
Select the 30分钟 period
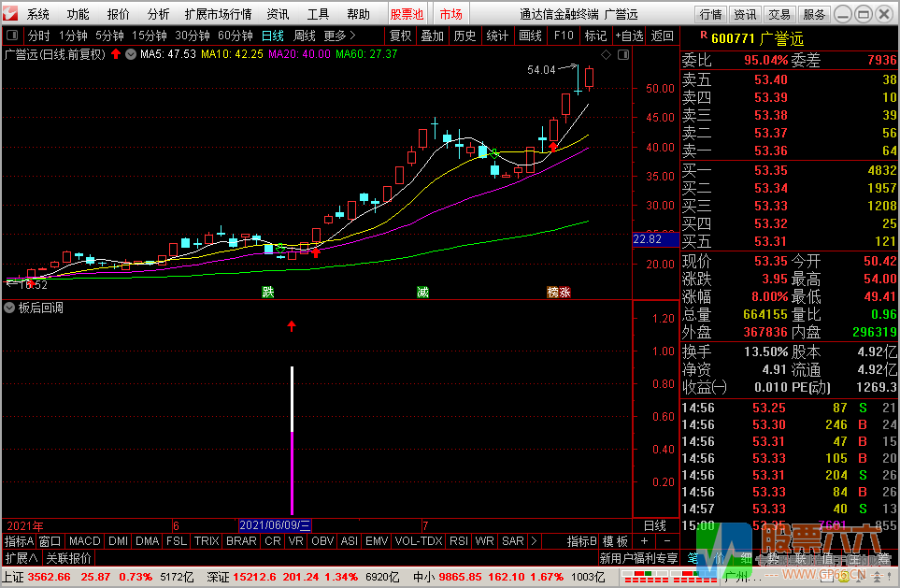tap(193, 36)
